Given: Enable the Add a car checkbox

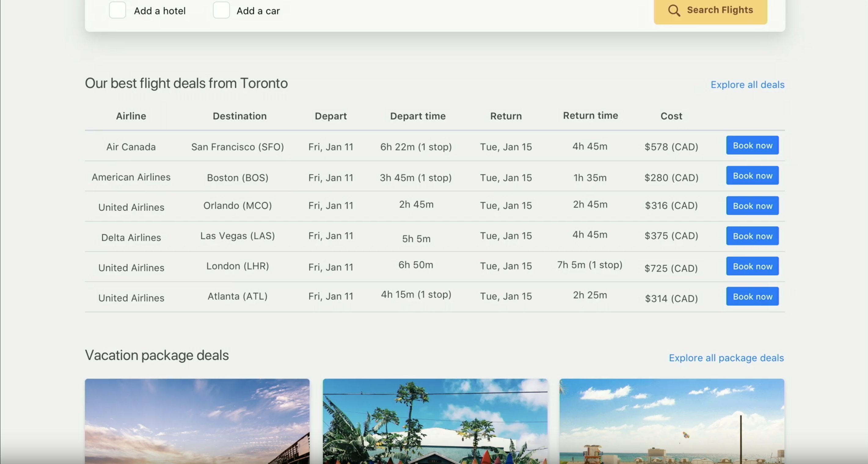Looking at the screenshot, I should coord(221,10).
